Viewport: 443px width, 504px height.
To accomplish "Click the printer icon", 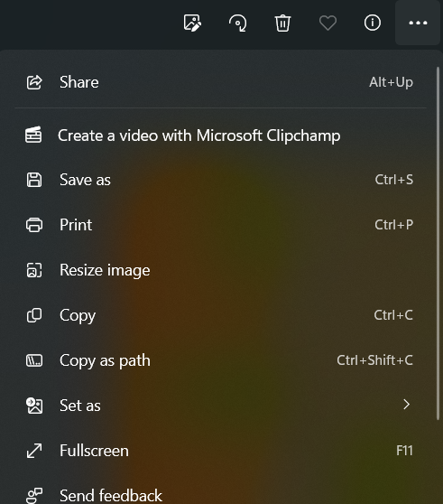I will 34,225.
